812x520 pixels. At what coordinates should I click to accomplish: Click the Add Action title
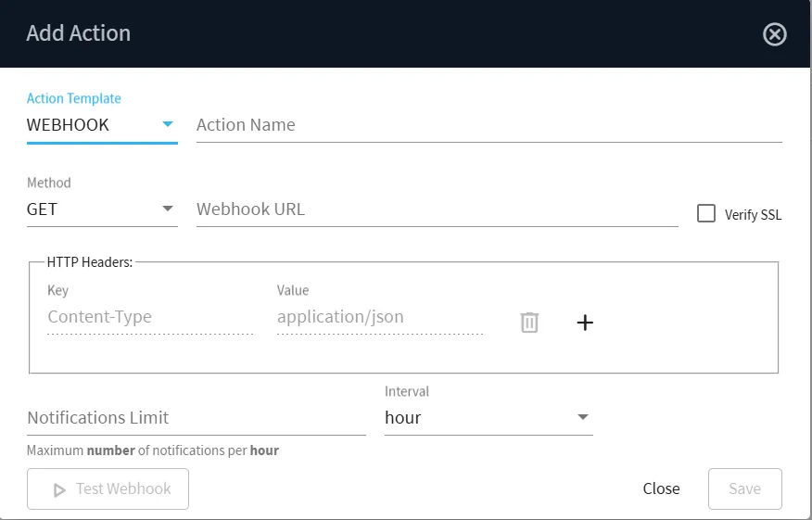pos(78,33)
